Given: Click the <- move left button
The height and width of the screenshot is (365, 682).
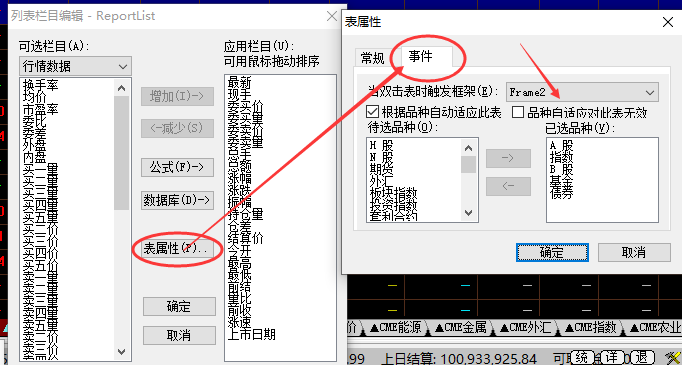Looking at the screenshot, I should click(508, 186).
